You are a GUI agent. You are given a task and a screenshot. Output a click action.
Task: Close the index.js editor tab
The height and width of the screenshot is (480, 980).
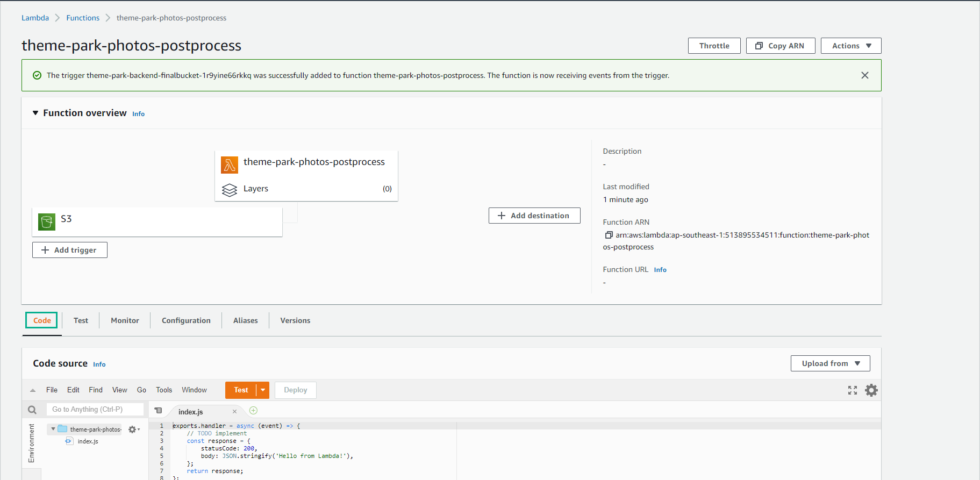pyautogui.click(x=234, y=412)
